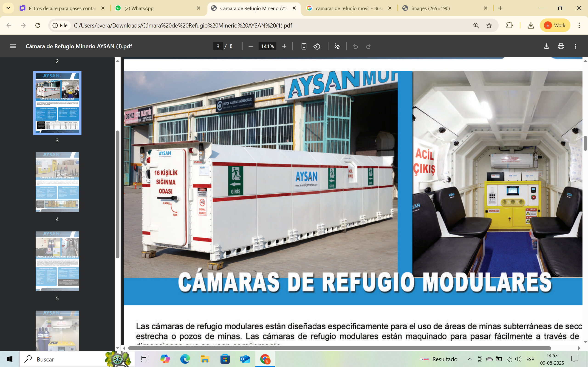This screenshot has height=367, width=588.
Task: Select the draw annotation tool
Action: point(337,46)
